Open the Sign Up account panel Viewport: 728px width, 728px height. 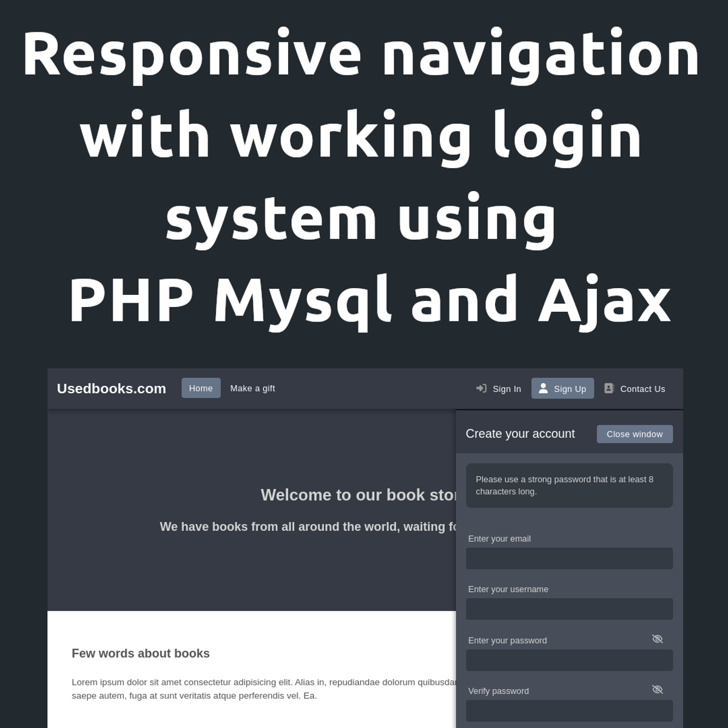pos(562,388)
